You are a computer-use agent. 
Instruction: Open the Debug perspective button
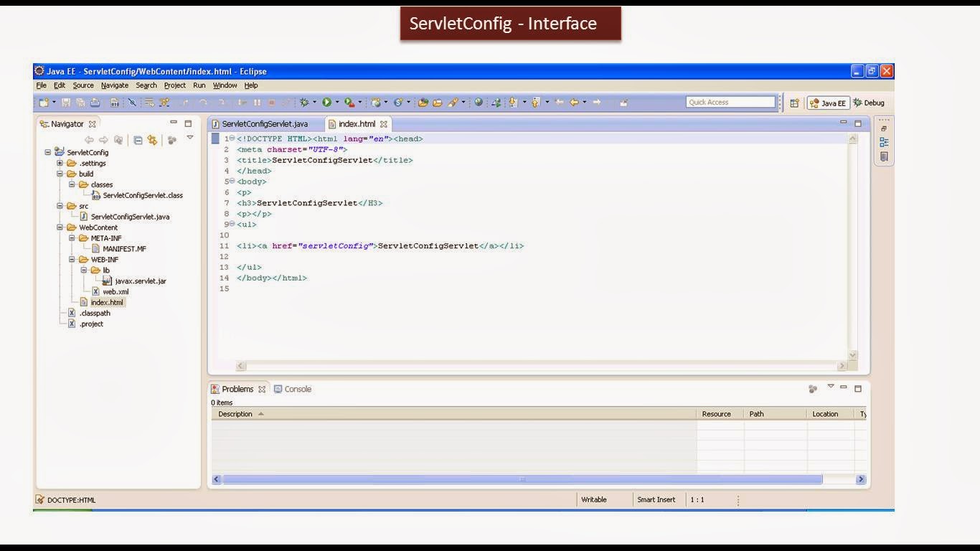coord(869,103)
